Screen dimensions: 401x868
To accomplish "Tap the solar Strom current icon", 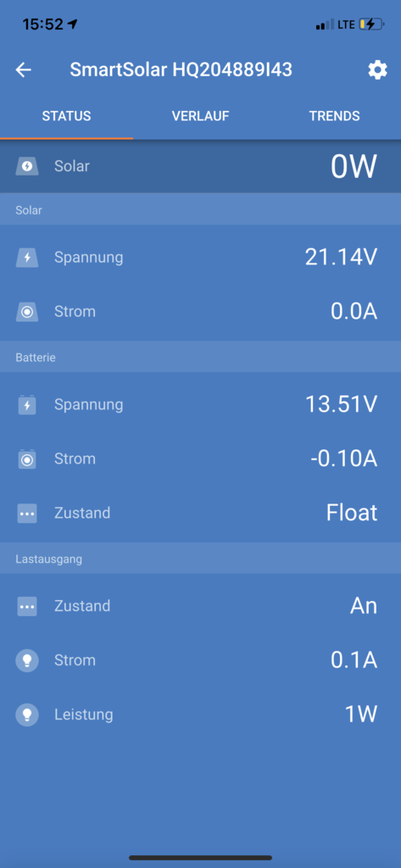I will [27, 312].
